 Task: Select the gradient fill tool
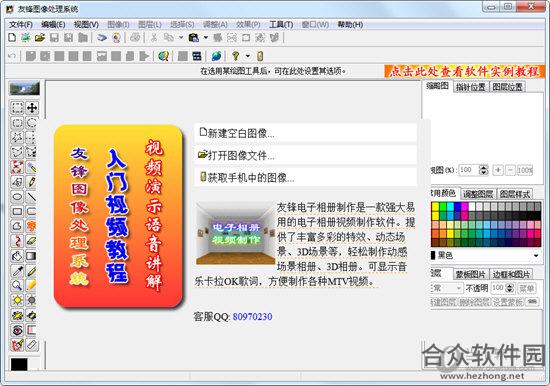pos(32,256)
